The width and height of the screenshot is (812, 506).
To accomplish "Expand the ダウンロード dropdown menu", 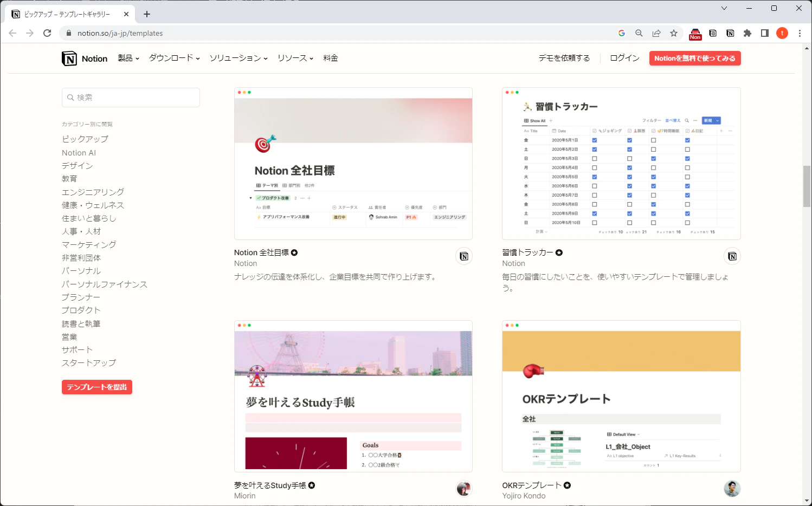I will pos(175,58).
